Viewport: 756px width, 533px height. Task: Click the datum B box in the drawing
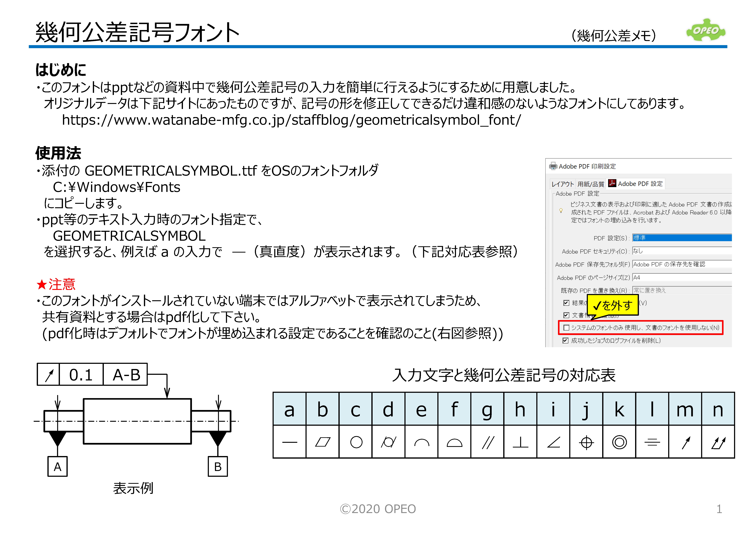(218, 467)
